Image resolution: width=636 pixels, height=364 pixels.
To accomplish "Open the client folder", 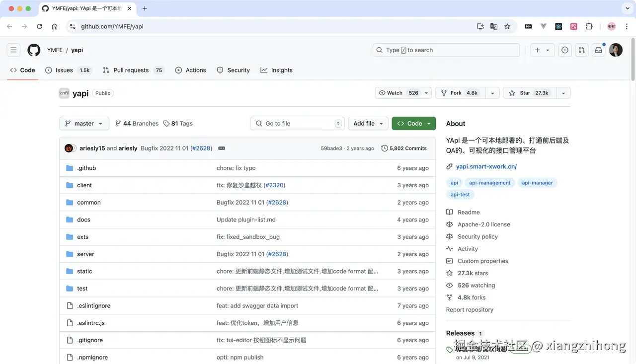I will point(84,185).
